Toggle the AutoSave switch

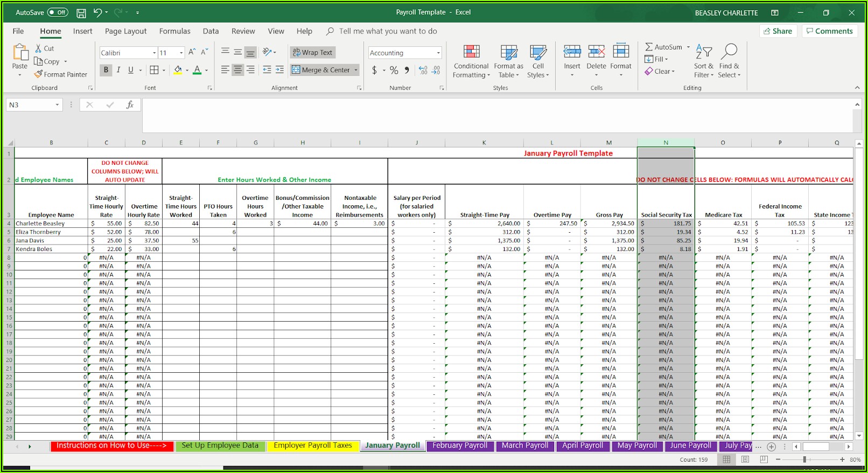point(58,12)
